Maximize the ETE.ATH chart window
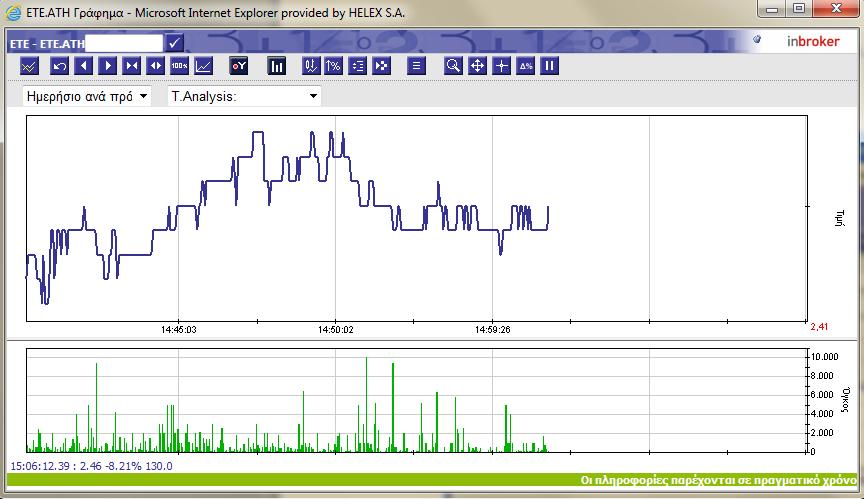Screen dimensions: 864x499 point(799,8)
